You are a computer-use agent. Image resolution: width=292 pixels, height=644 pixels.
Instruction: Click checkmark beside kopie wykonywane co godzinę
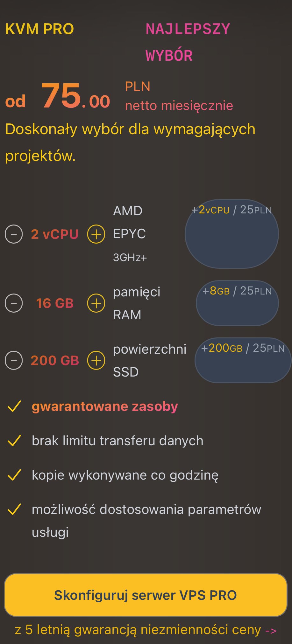[14, 475]
